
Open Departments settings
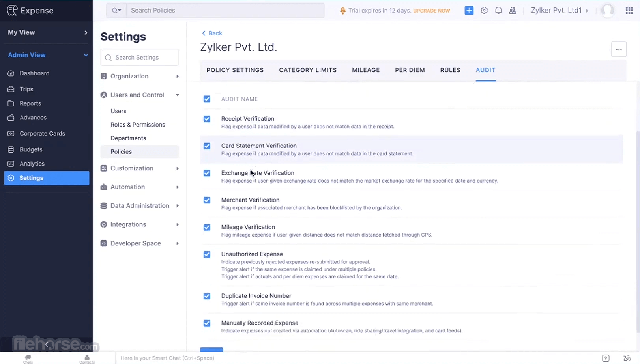click(x=128, y=138)
